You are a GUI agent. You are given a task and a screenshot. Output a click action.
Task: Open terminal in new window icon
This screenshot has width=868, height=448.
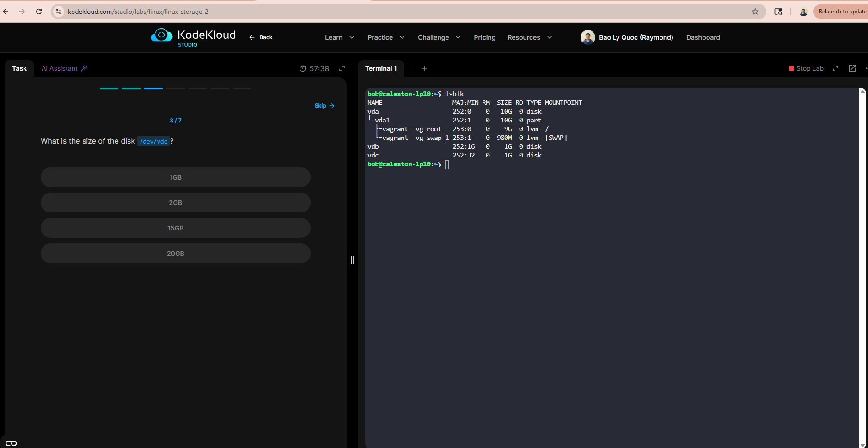pos(852,68)
